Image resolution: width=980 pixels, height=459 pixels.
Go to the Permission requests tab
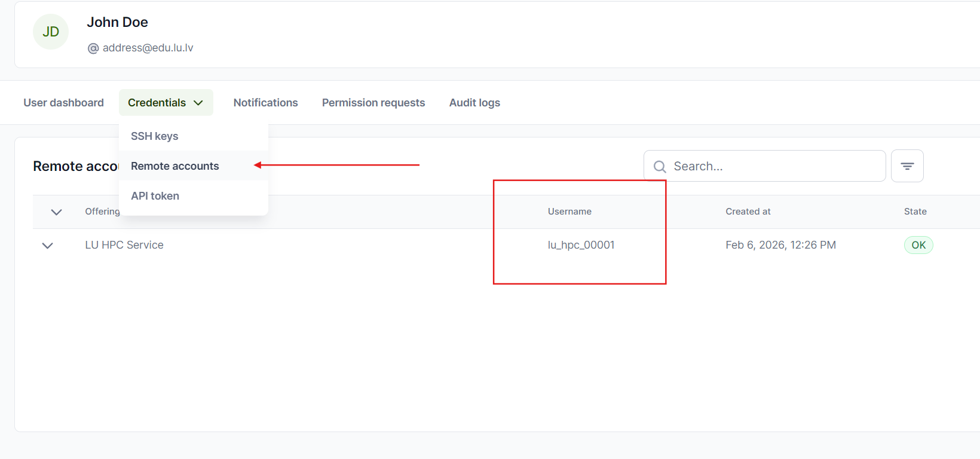(x=373, y=103)
